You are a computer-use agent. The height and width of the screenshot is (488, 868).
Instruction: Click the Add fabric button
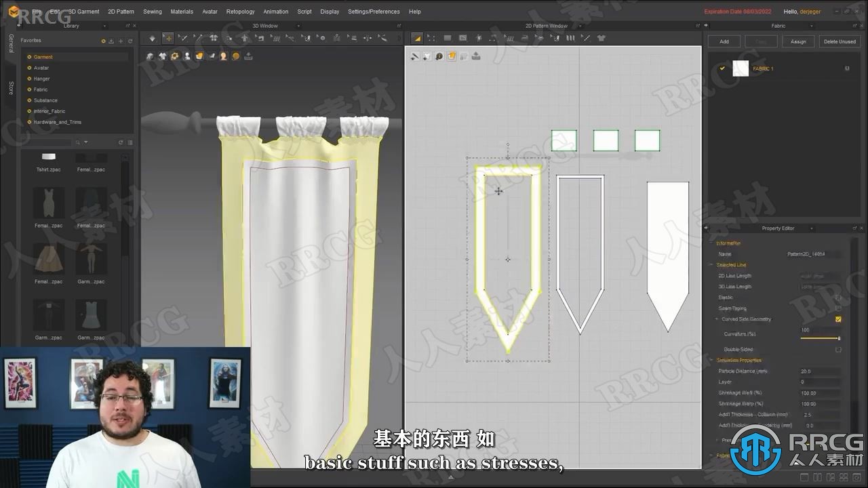[x=724, y=41]
